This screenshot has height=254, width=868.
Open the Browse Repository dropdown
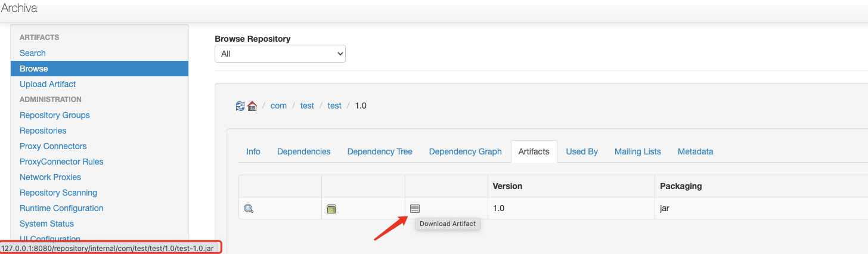280,54
